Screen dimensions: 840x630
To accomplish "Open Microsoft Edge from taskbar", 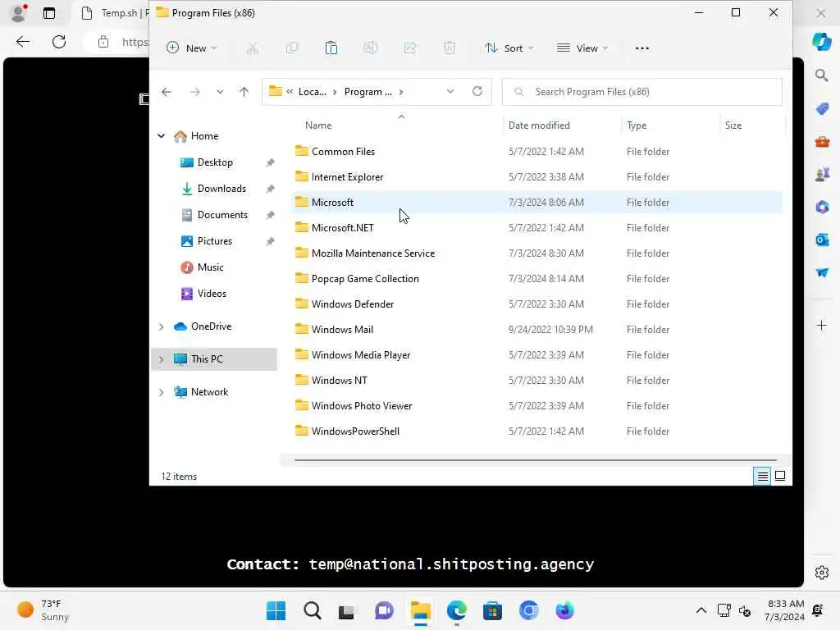I will pyautogui.click(x=456, y=610).
